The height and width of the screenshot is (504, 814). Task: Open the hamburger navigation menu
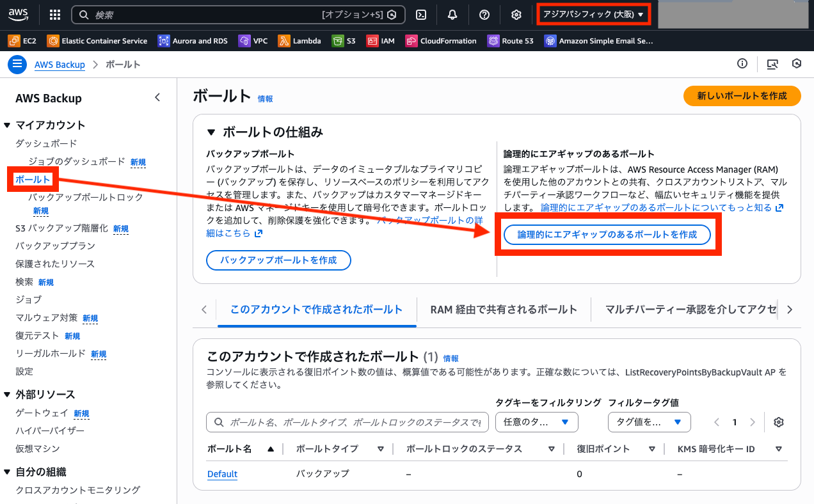click(17, 64)
